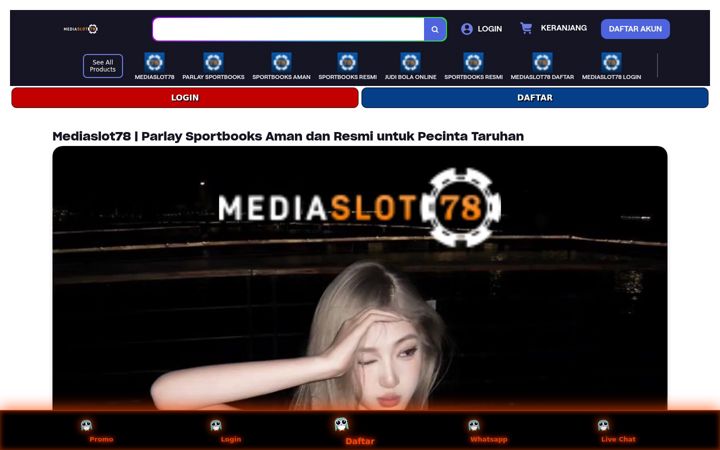Open the LOGIN link in header
The height and width of the screenshot is (450, 720).
tap(489, 29)
